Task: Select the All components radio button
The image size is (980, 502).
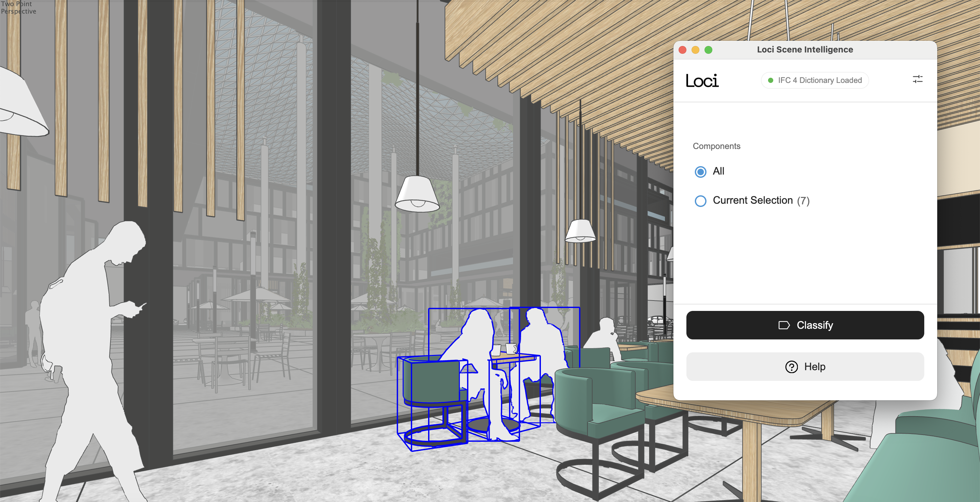Action: click(x=700, y=172)
